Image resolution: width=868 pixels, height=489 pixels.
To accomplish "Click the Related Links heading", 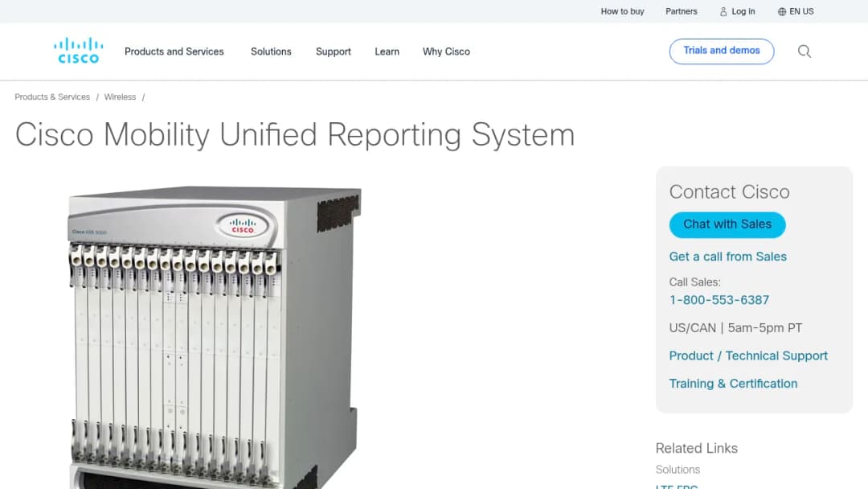I will tap(696, 448).
